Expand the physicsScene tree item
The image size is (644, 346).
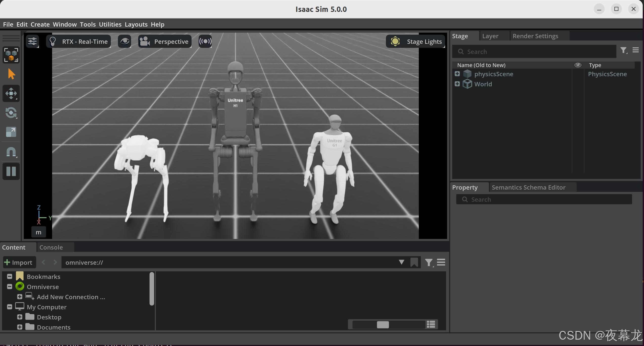[x=457, y=74]
